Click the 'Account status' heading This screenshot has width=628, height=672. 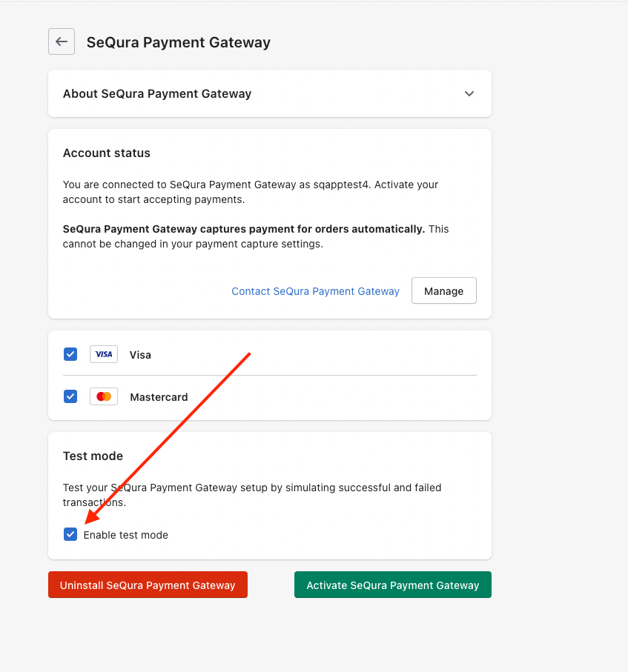tap(106, 153)
